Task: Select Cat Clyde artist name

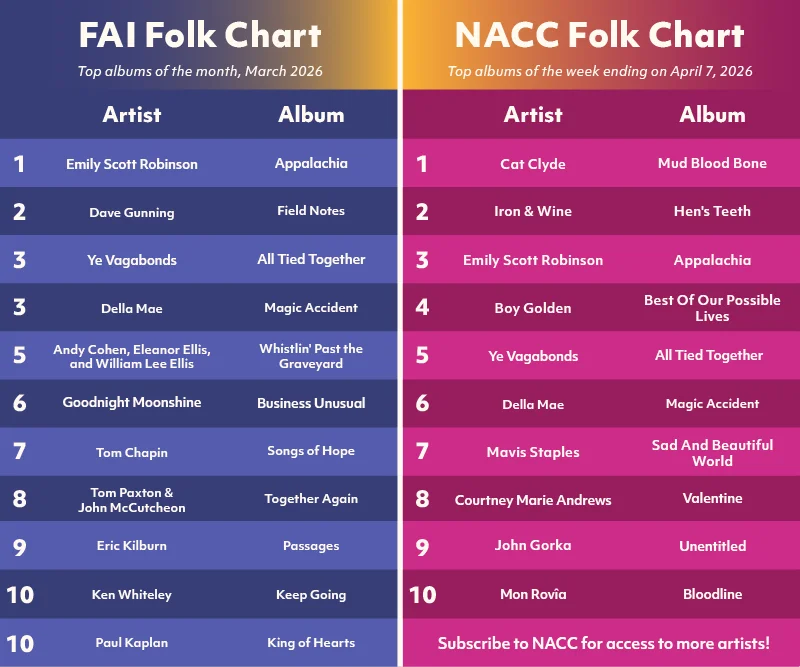Action: coord(533,164)
